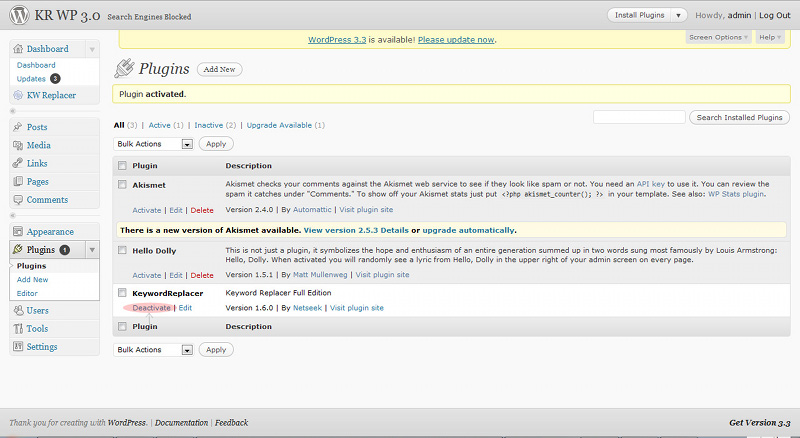Click upgrade automatically link for Akismet

(468, 230)
